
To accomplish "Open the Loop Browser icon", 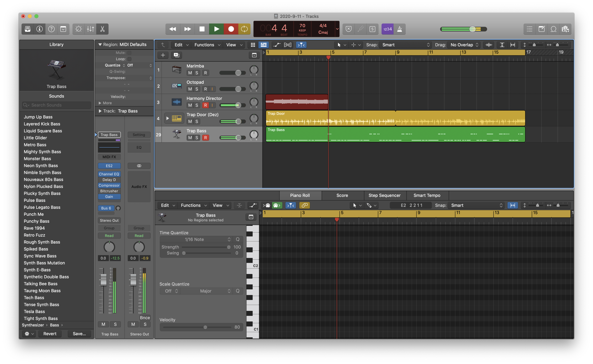I will click(553, 29).
